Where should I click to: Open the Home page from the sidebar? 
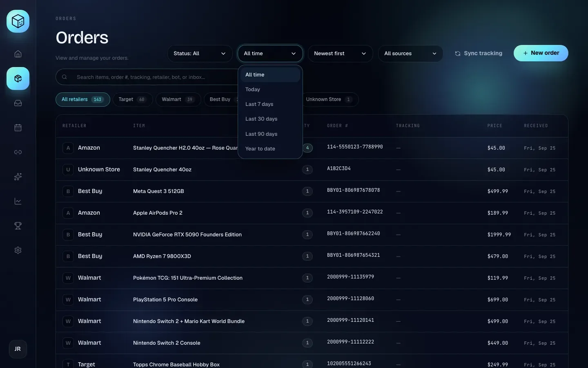tap(18, 54)
